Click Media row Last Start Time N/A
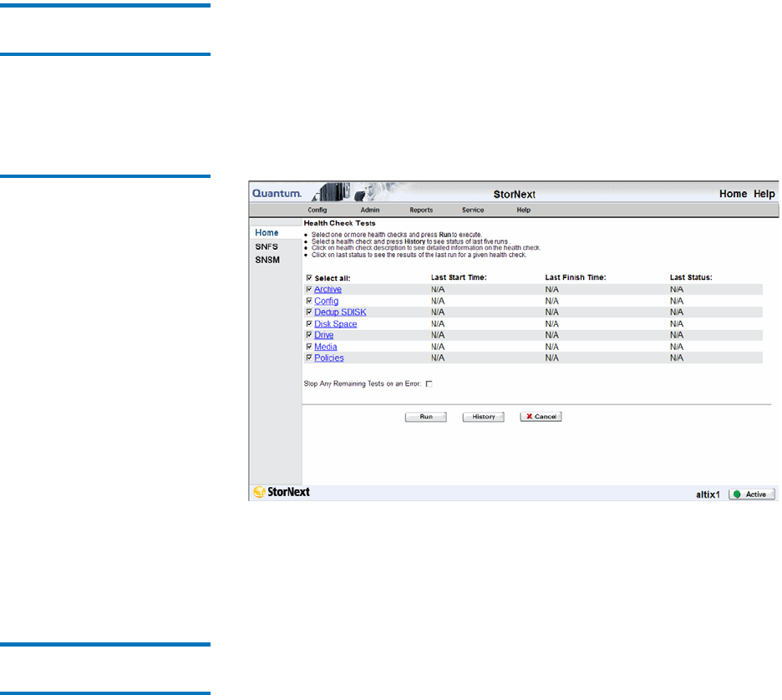Screen dimensions: 782x700 pos(438,347)
